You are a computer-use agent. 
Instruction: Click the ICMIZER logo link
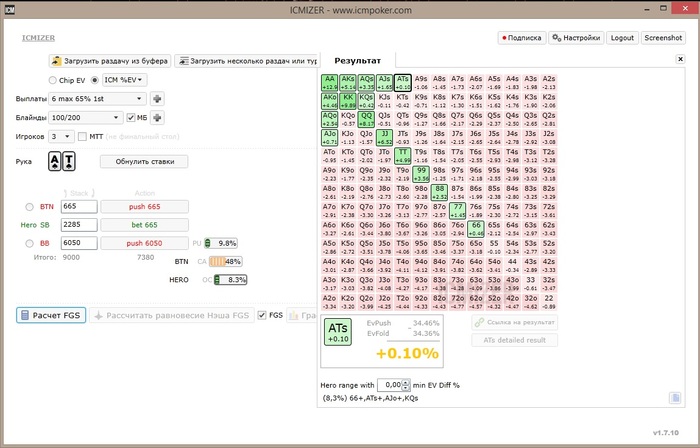point(38,38)
